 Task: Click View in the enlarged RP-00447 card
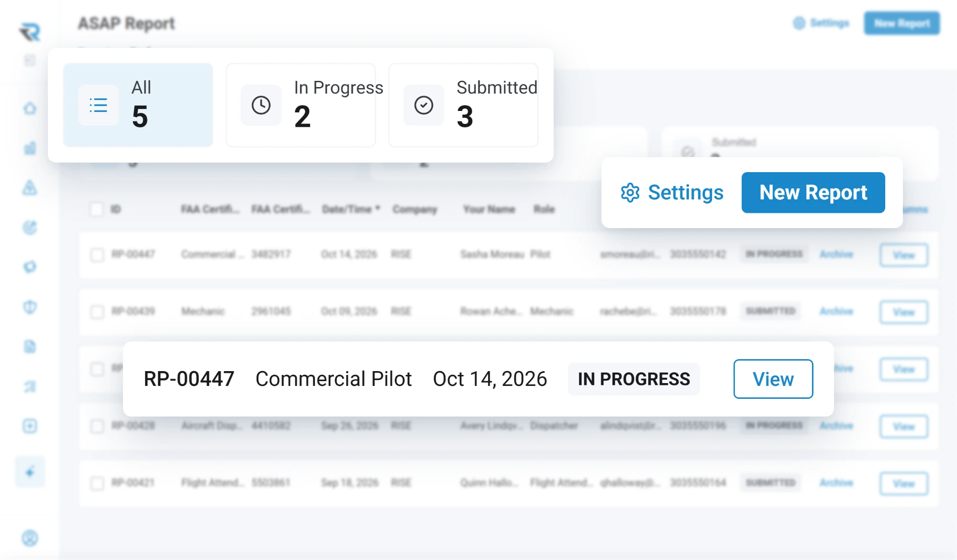[x=773, y=379]
